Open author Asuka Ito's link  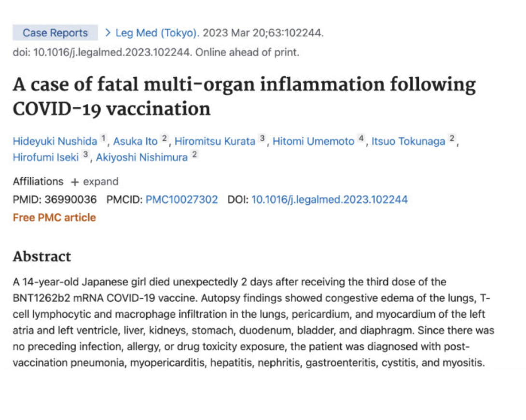tap(135, 141)
